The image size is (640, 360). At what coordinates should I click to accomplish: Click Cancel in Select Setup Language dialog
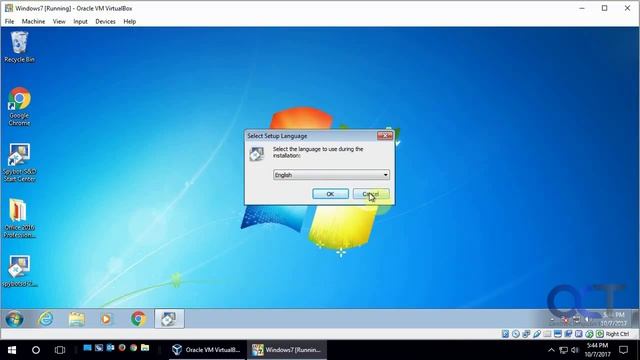pyautogui.click(x=371, y=194)
